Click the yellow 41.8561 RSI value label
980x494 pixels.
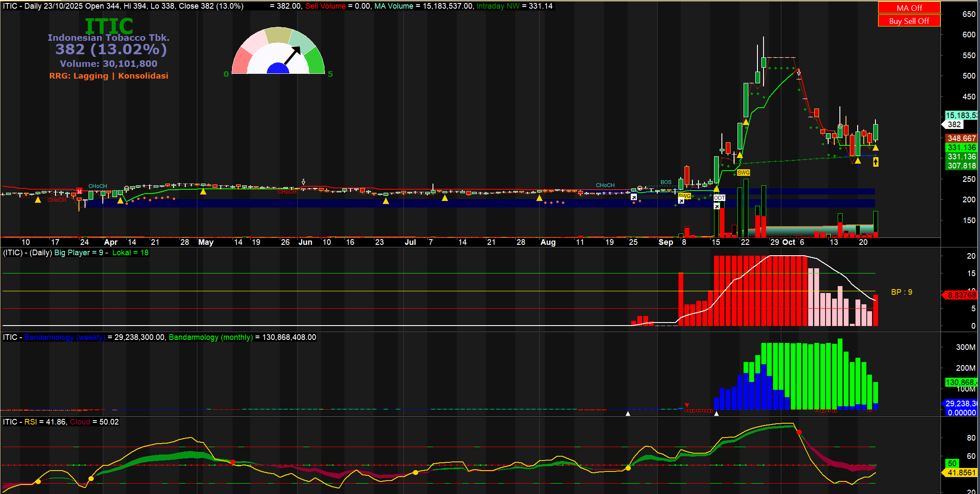point(961,473)
